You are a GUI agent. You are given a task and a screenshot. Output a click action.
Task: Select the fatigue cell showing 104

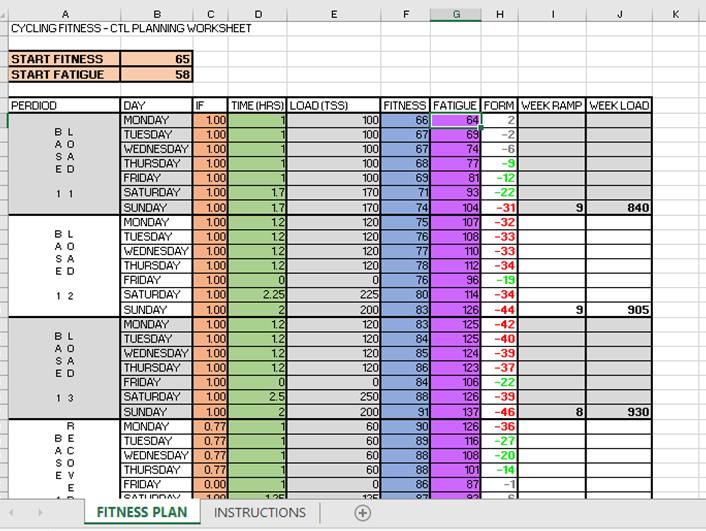click(x=456, y=208)
